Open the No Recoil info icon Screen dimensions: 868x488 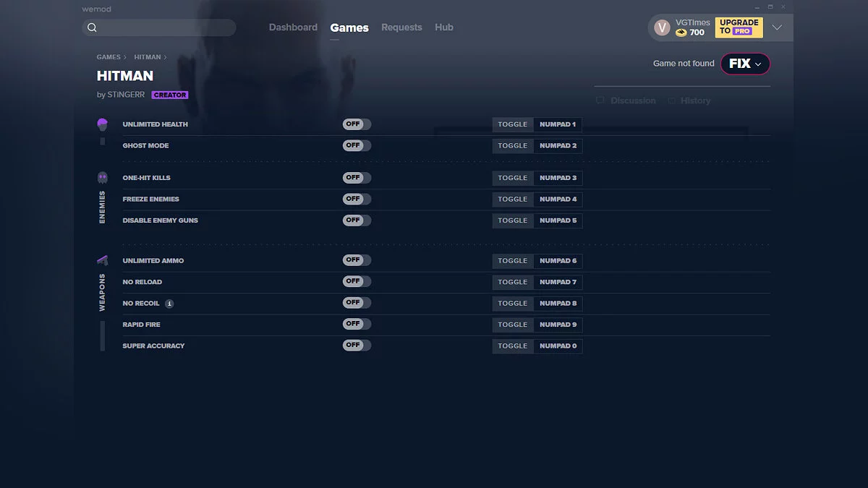(x=169, y=304)
